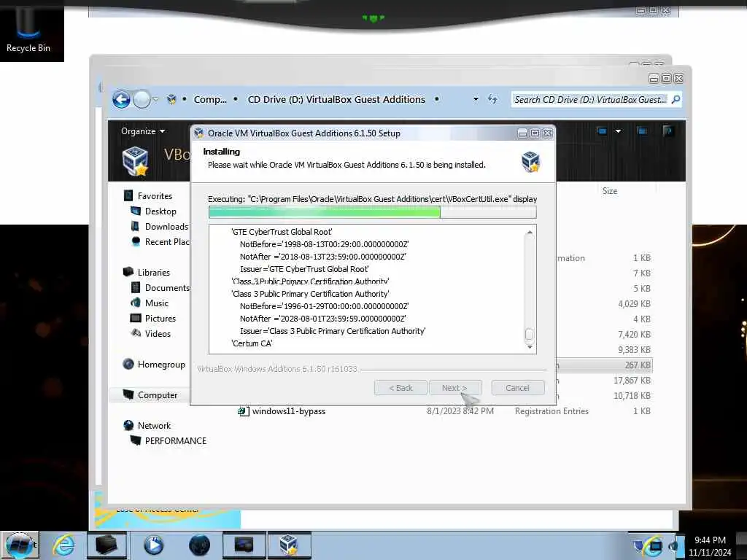Select Homegroup in sidebar
This screenshot has width=747, height=560.
point(161,365)
